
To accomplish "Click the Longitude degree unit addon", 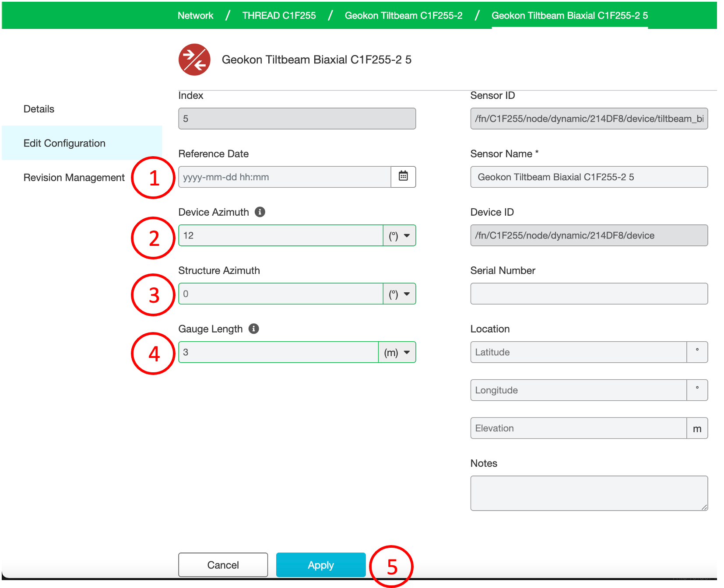I will [x=697, y=390].
